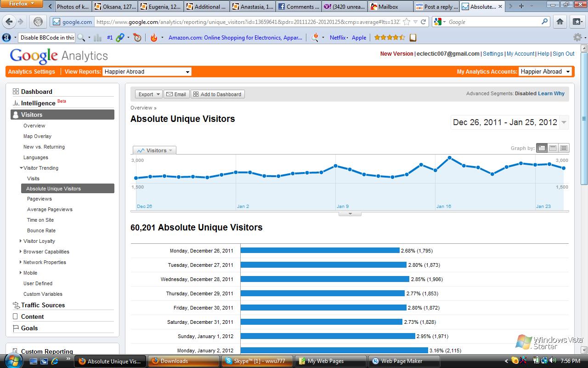
Task: Click the toolbar settings gear icon
Action: (x=577, y=37)
